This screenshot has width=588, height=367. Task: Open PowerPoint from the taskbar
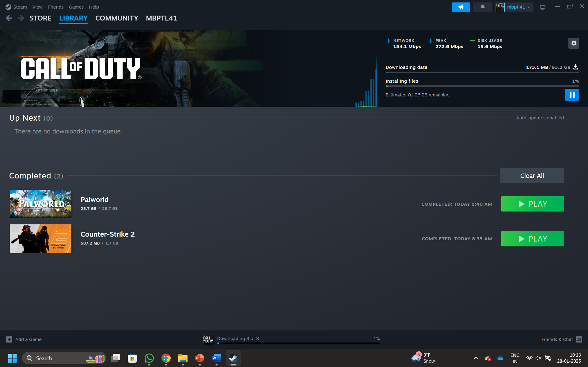point(200,358)
